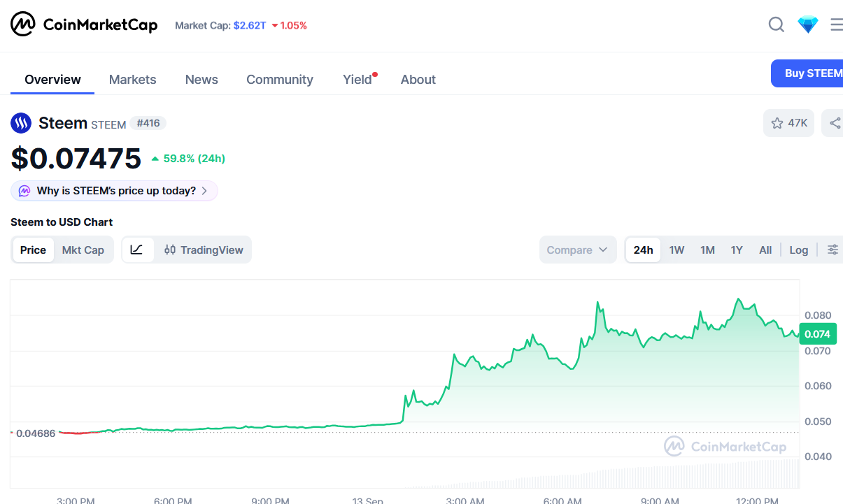Screen dimensions: 843x504
Task: Open the search magnifier icon
Action: pyautogui.click(x=777, y=25)
